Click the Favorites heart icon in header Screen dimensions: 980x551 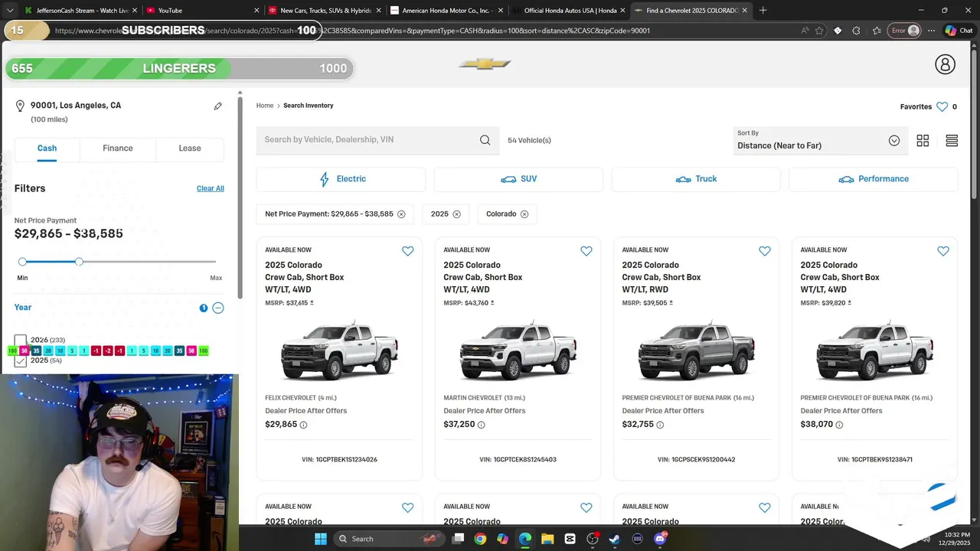(942, 107)
